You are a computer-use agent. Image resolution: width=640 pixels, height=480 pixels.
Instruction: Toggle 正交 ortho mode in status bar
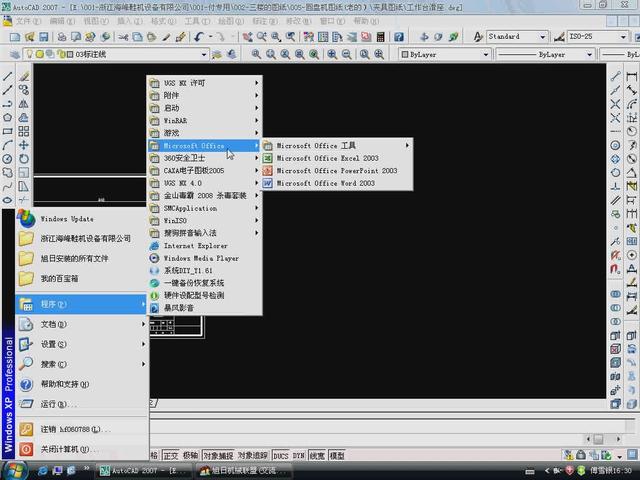(x=171, y=455)
